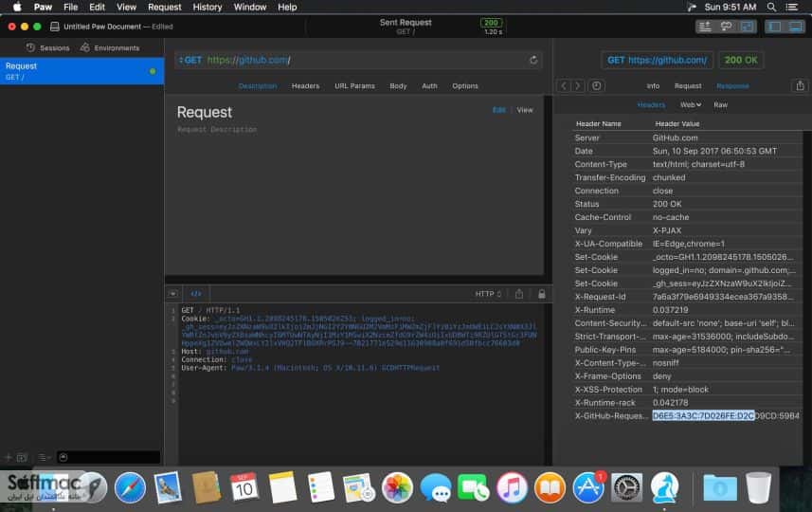This screenshot has width=812, height=512.
Task: Open Spotlight search in menu bar
Action: pyautogui.click(x=771, y=8)
